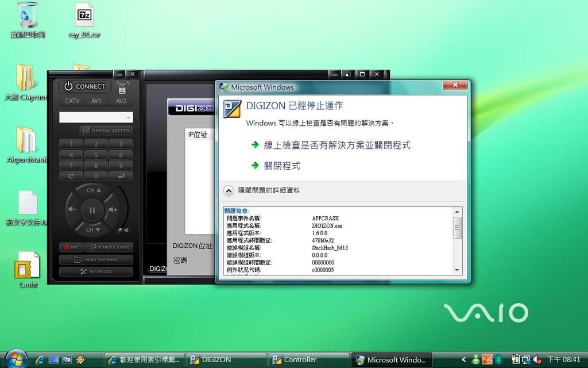Click keypad number 0
588x368 pixels.
[96, 176]
